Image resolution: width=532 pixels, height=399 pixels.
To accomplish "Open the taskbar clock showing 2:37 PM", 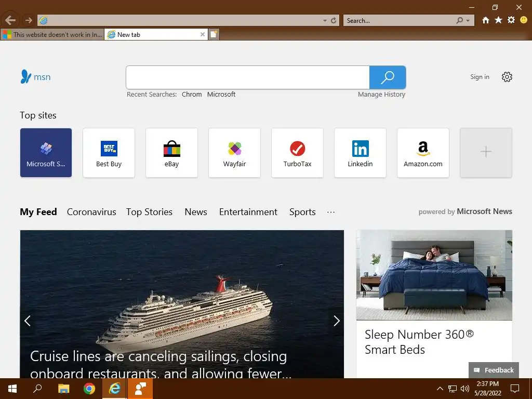I will point(488,389).
